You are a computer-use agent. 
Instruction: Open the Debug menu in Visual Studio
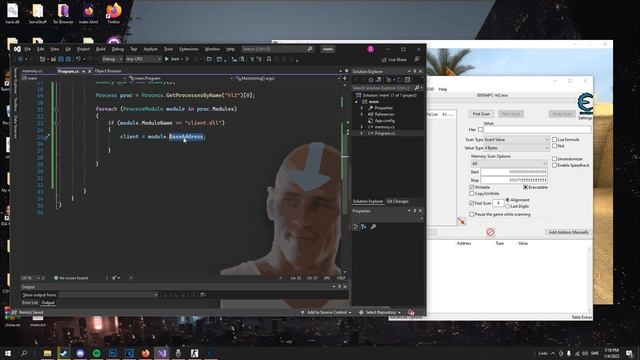(x=118, y=49)
